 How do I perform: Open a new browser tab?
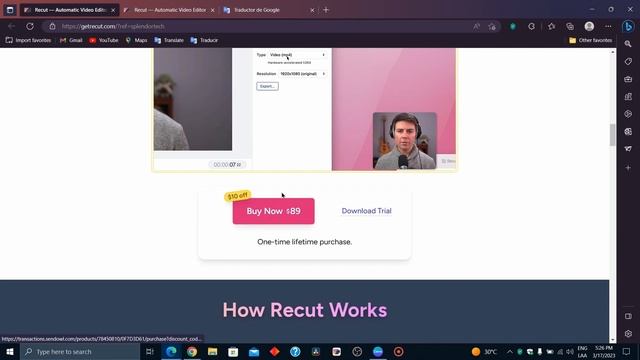coord(326,10)
